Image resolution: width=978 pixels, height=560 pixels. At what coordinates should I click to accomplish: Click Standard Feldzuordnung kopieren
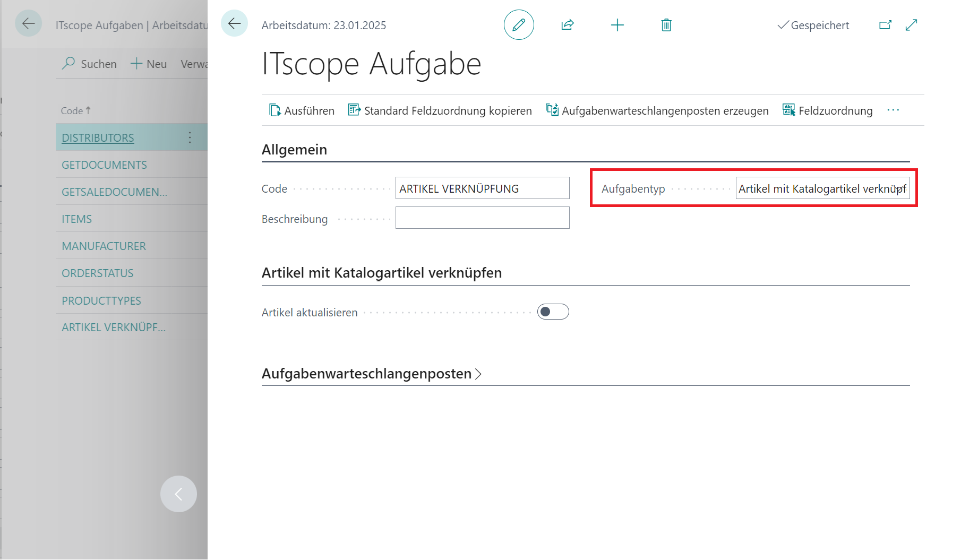(440, 110)
